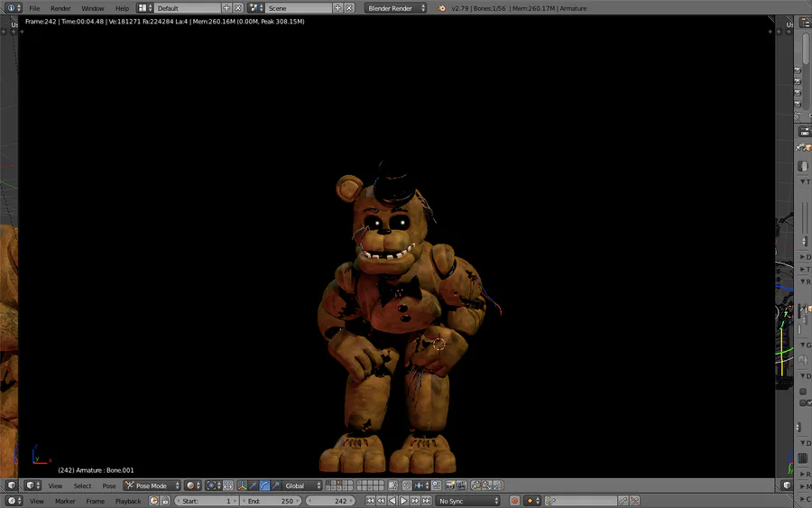
Task: Click the End frame field showing 250
Action: 271,501
